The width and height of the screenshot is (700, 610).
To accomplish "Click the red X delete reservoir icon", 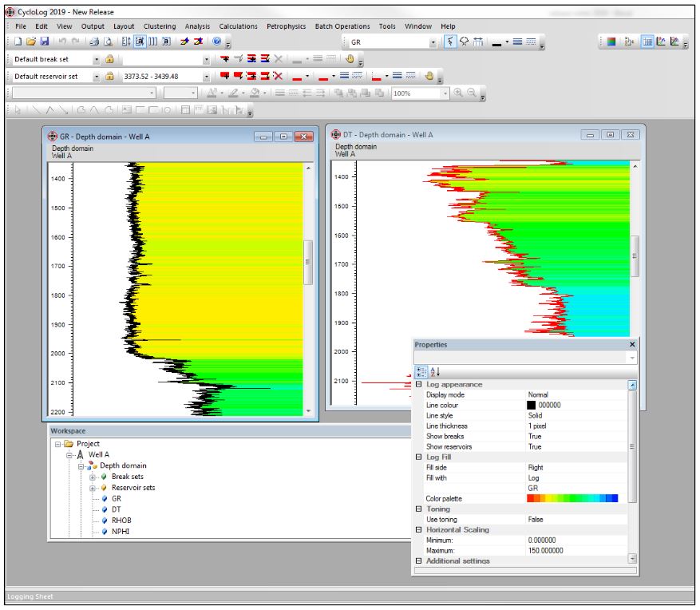I will pos(278,76).
